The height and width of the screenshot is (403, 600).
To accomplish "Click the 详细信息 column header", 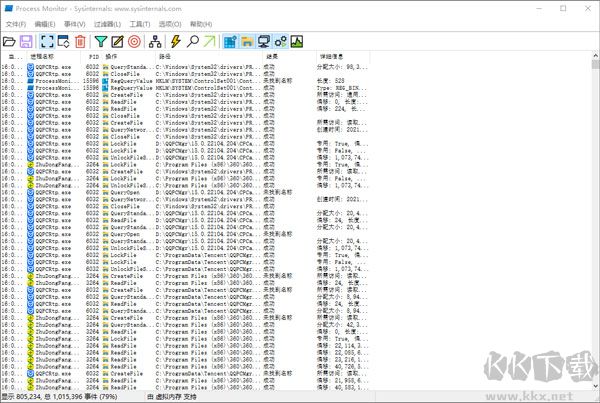I will click(343, 57).
